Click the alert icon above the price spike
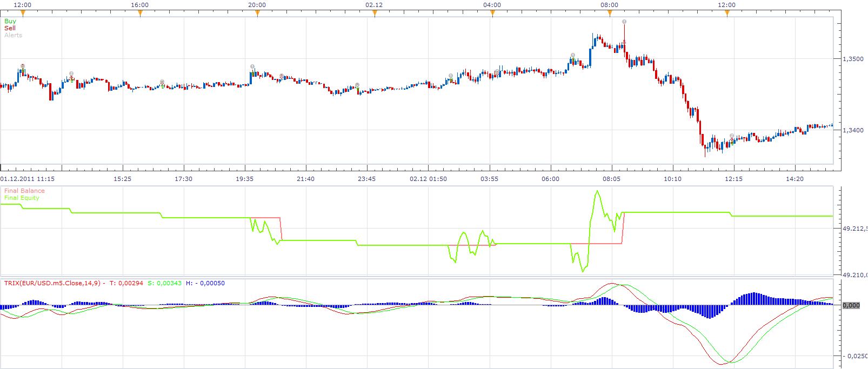This screenshot has height=369, width=868. 624,22
